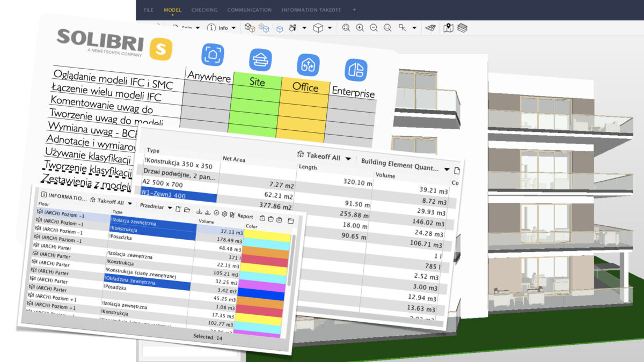Open the FILE tab
This screenshot has height=362, width=644.
[149, 10]
